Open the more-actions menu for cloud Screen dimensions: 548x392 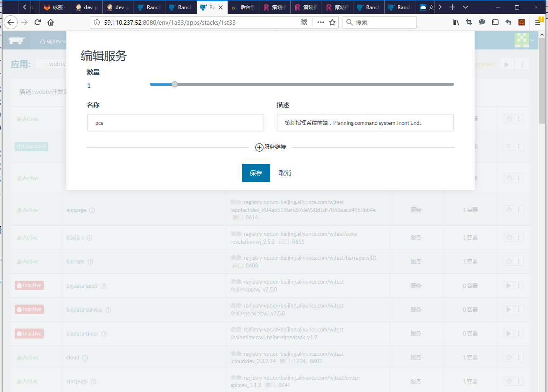pyautogui.click(x=519, y=357)
